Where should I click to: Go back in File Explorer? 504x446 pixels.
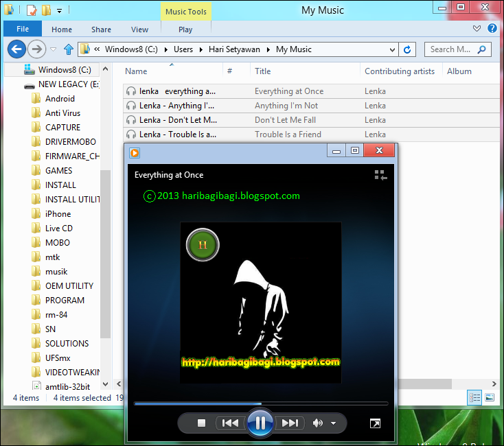(x=16, y=49)
